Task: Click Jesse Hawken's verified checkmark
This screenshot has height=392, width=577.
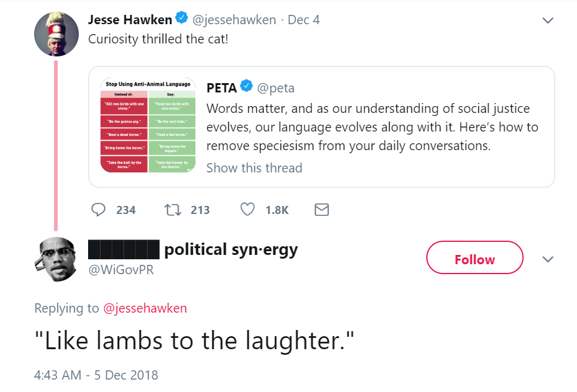Action: (181, 18)
